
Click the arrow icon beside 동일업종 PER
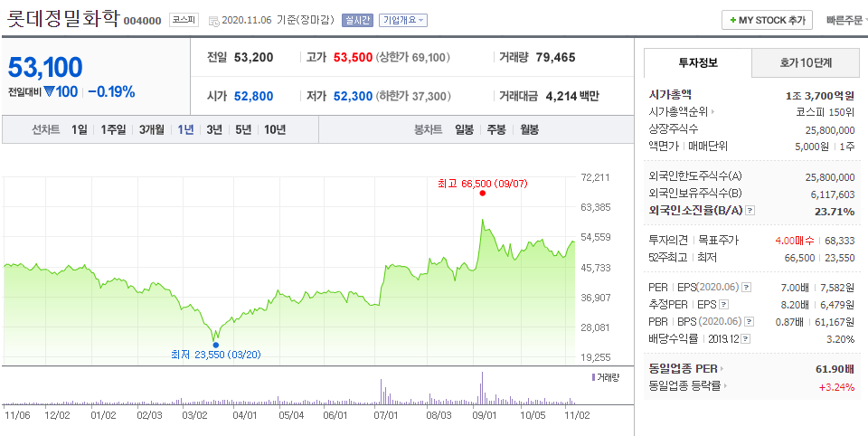click(x=722, y=369)
